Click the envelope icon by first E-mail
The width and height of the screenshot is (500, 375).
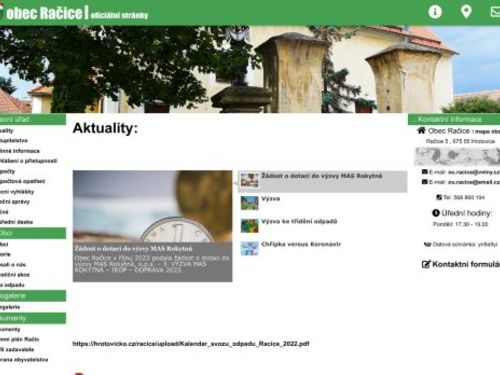[424, 172]
